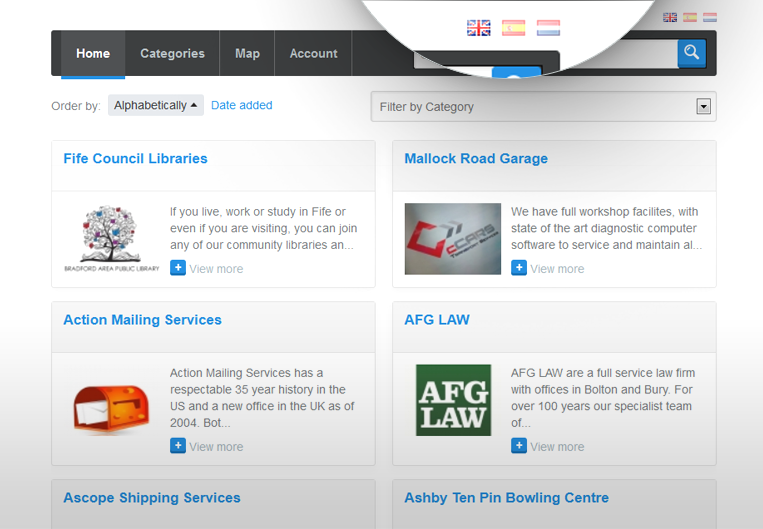Click the library tree logo thumbnail
This screenshot has height=529, width=763.
(x=112, y=238)
